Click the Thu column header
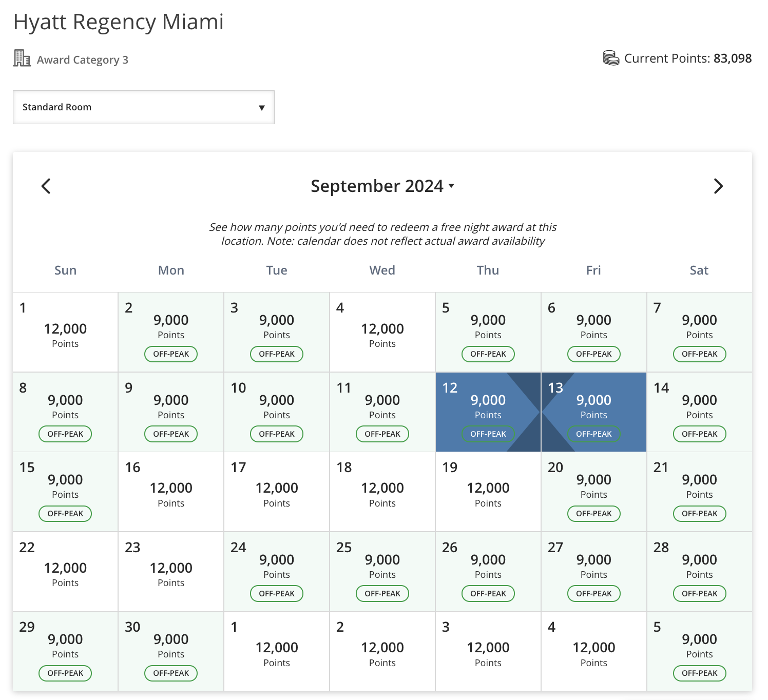768x700 pixels. coord(488,270)
